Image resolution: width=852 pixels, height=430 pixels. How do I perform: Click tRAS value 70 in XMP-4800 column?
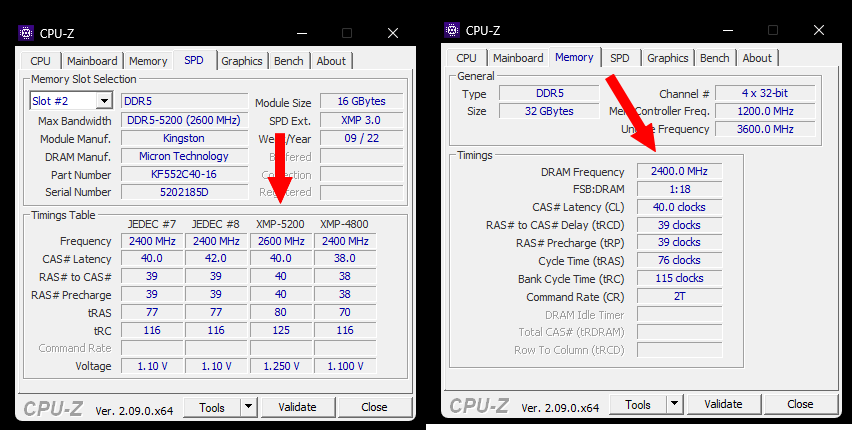[345, 312]
